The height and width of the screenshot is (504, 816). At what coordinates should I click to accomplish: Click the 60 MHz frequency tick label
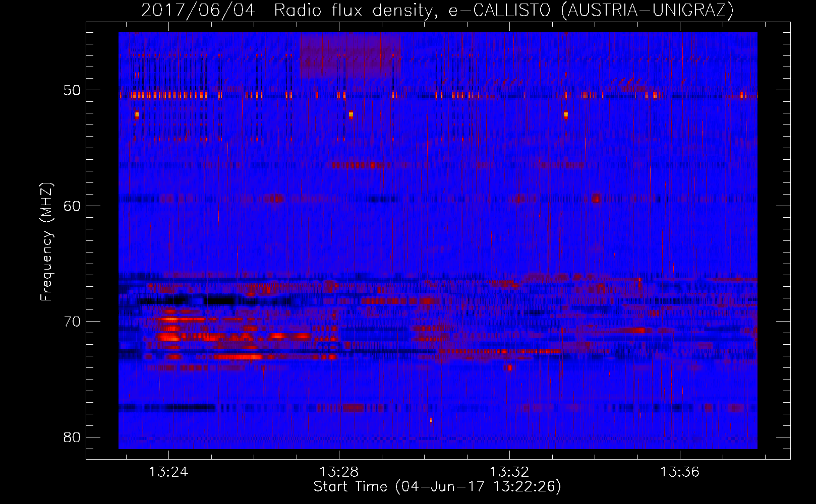click(72, 206)
